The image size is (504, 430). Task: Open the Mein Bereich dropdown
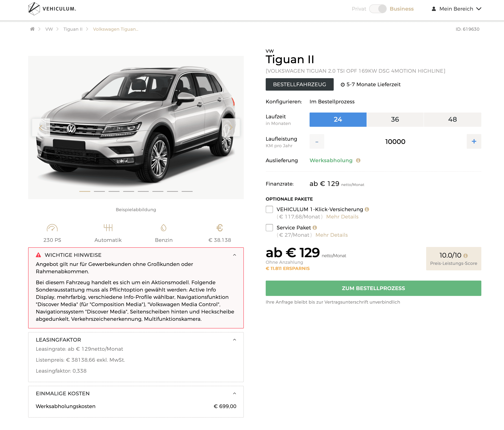tap(456, 9)
